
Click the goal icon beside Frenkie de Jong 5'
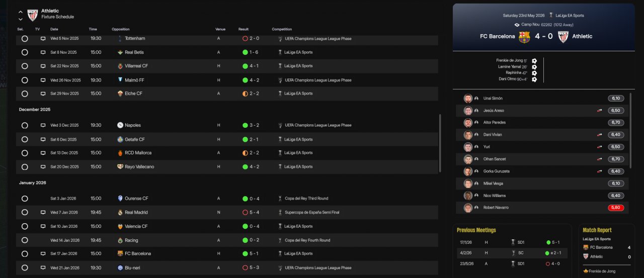click(534, 61)
